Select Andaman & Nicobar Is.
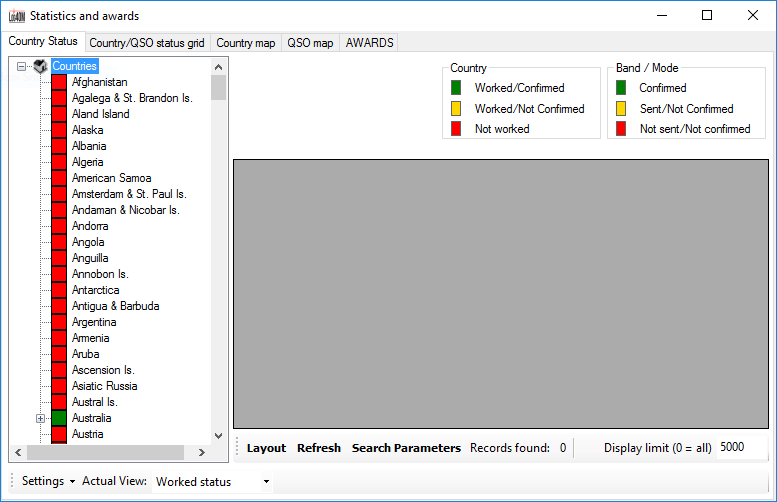Viewport: 777px width, 502px height. 126,210
